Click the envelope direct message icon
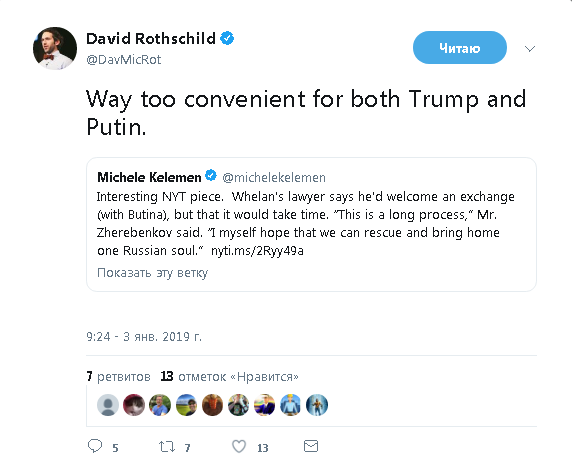The height and width of the screenshot is (468, 572). coord(311,446)
